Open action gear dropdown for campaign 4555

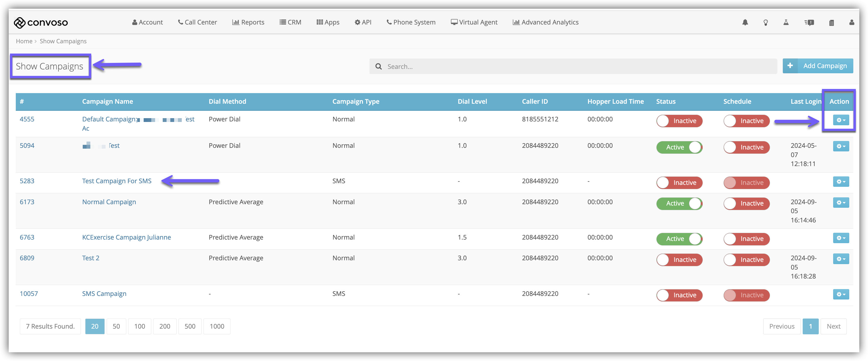[841, 120]
